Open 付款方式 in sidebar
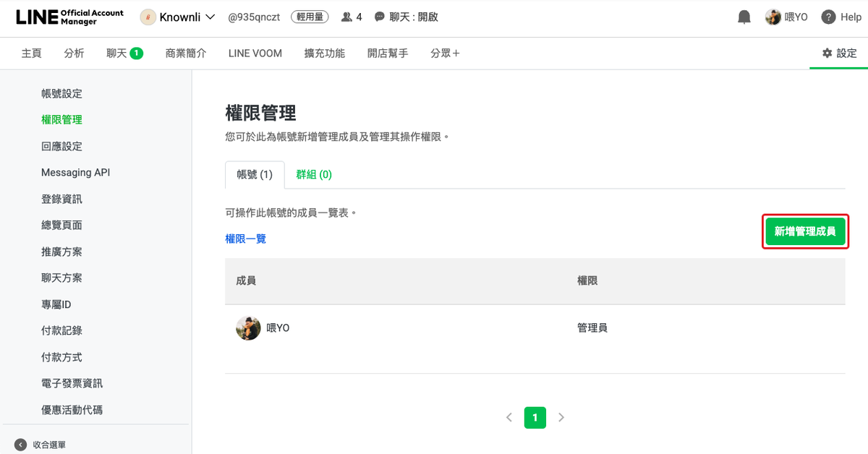 pyautogui.click(x=61, y=358)
